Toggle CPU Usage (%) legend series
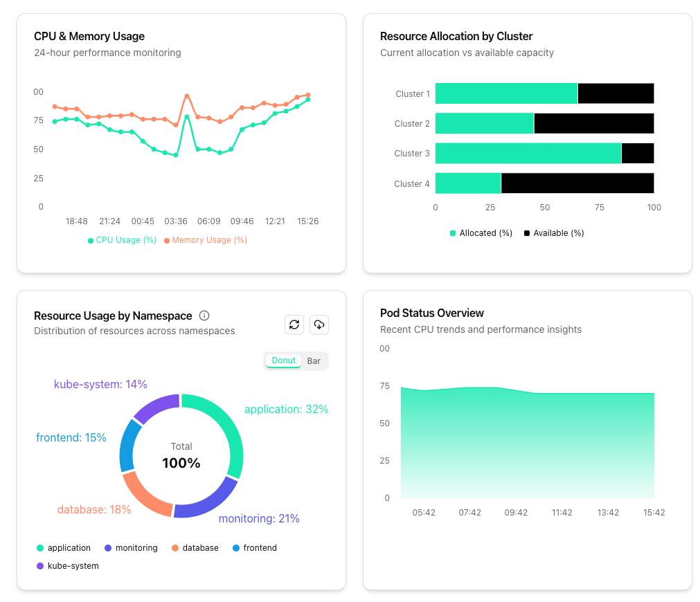The image size is (700, 602). pyautogui.click(x=123, y=240)
